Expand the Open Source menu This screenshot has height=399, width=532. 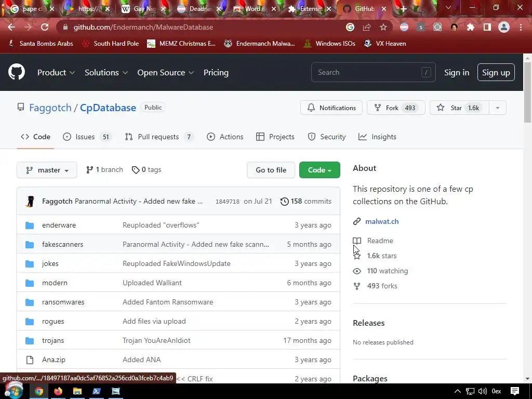click(x=166, y=73)
